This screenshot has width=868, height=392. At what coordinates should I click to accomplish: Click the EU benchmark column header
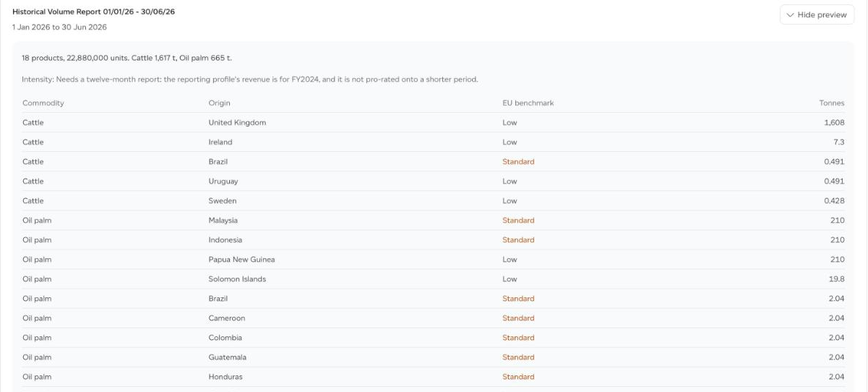click(528, 103)
